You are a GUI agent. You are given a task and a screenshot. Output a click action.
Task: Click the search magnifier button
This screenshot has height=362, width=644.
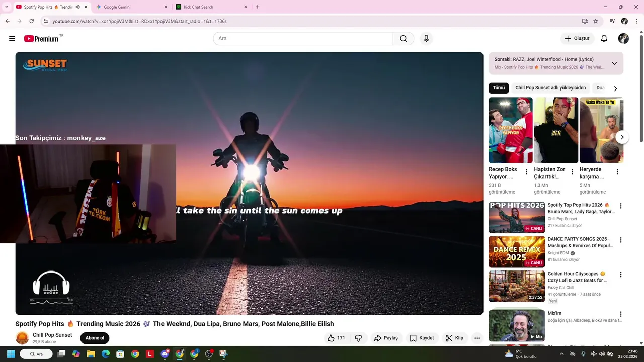(x=404, y=39)
